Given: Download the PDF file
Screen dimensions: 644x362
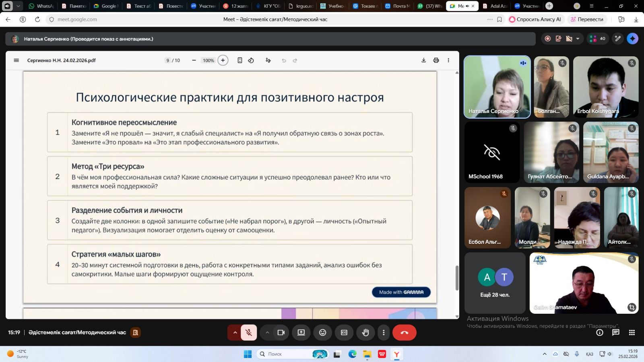Looking at the screenshot, I should tap(423, 60).
